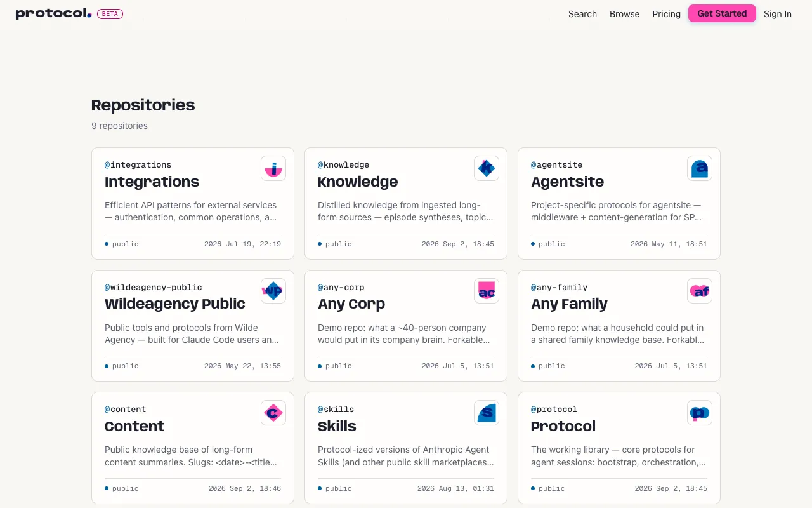This screenshot has width=812, height=508.
Task: Click the @protocol handle
Action: [x=554, y=410]
